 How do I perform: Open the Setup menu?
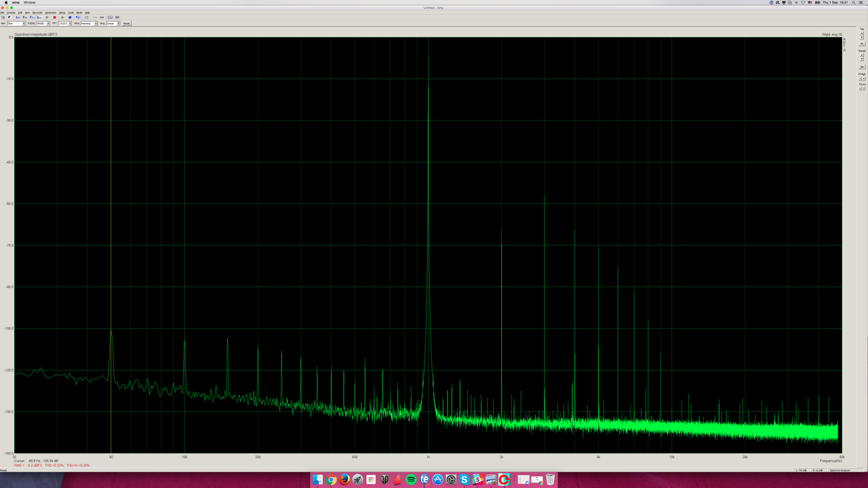click(62, 13)
